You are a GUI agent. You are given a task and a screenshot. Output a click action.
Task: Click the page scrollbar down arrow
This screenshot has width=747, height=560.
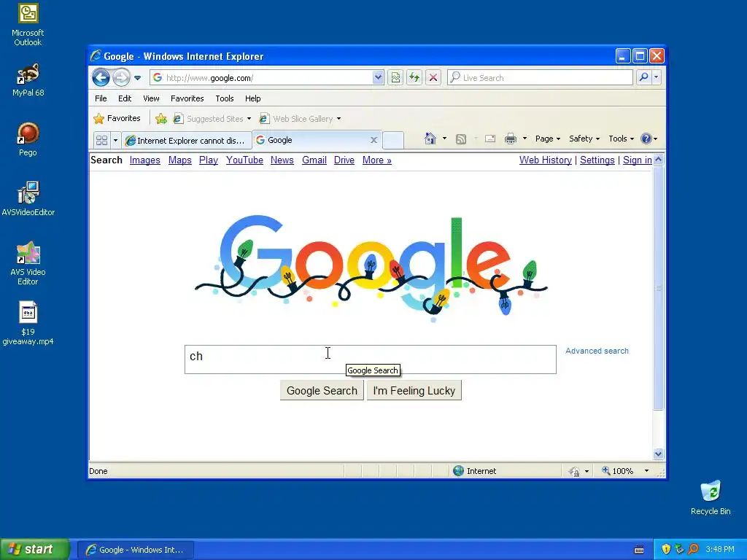click(x=659, y=454)
